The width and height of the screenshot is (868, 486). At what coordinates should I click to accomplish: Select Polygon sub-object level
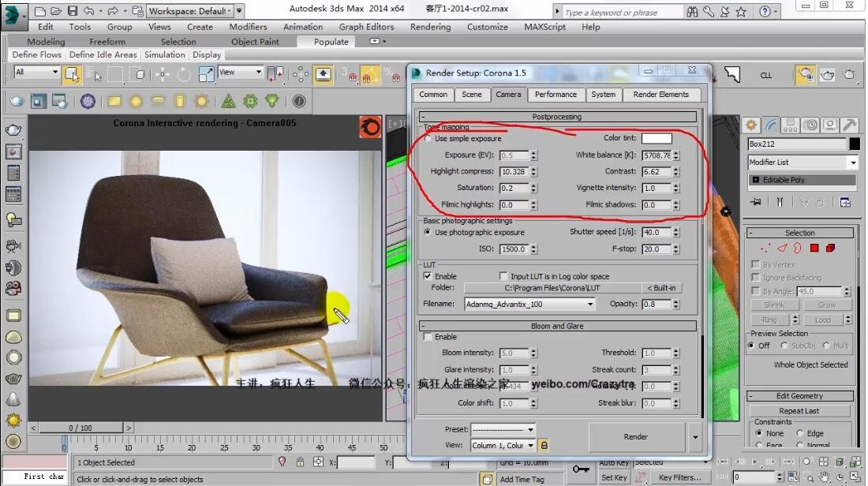click(x=814, y=248)
